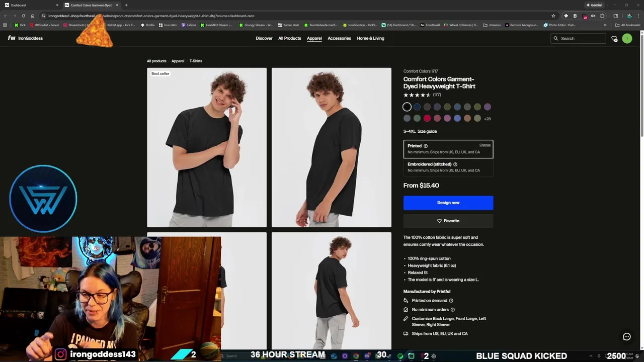
Task: Select the Embroidered (stitched) production method
Action: pos(448,167)
